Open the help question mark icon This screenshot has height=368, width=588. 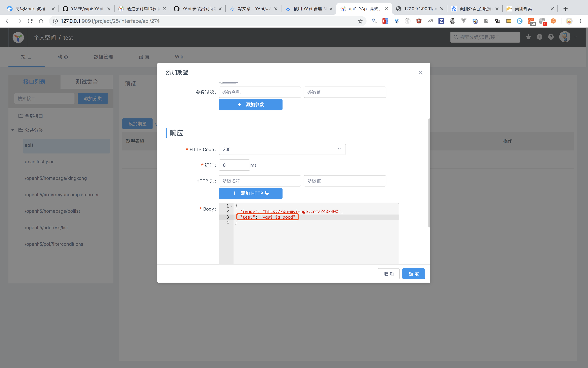point(551,37)
